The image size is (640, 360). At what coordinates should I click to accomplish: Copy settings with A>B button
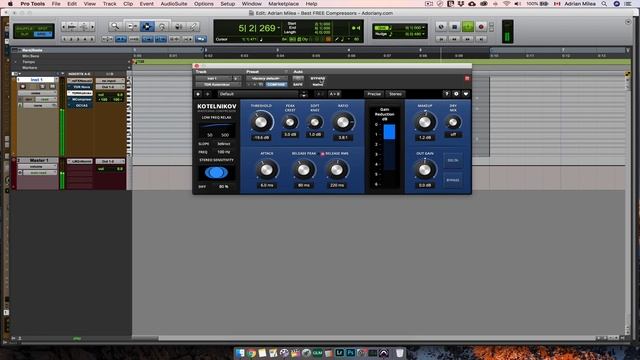click(x=334, y=94)
